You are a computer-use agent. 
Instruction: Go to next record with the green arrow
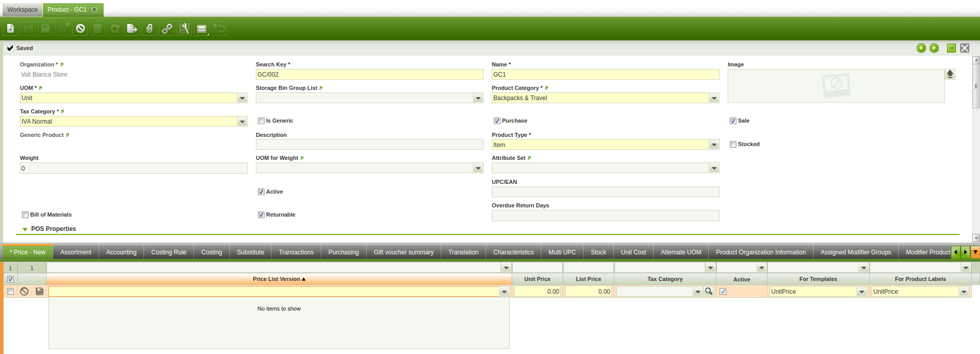934,48
